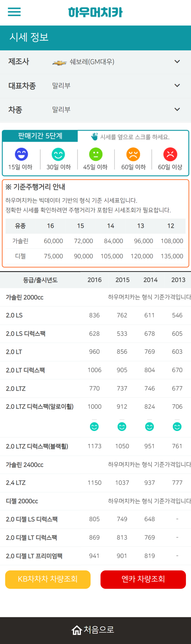The width and height of the screenshot is (191, 644).
Task: Click the 2.0 LS row label
Action: pyautogui.click(x=14, y=315)
